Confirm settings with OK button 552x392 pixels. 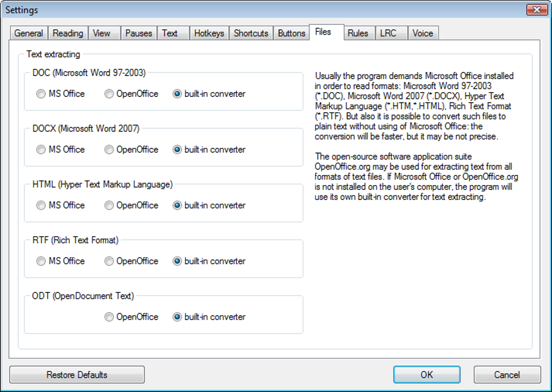coord(426,375)
